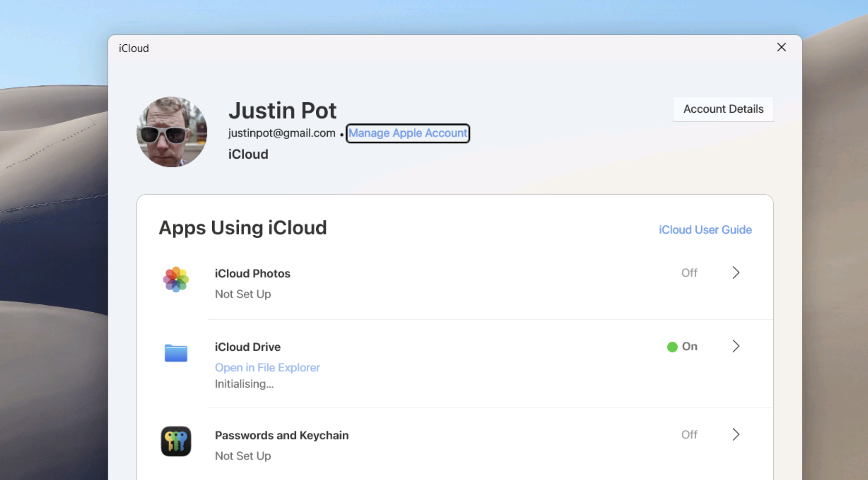Screen dimensions: 868x480
Task: Click Not Set Up under Passwords and Keychain
Action: tap(243, 456)
